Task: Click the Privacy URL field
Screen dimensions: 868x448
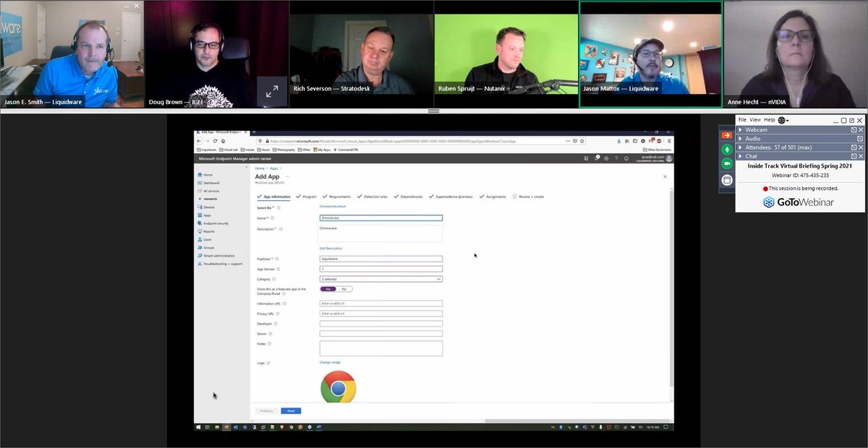Action: tap(381, 314)
